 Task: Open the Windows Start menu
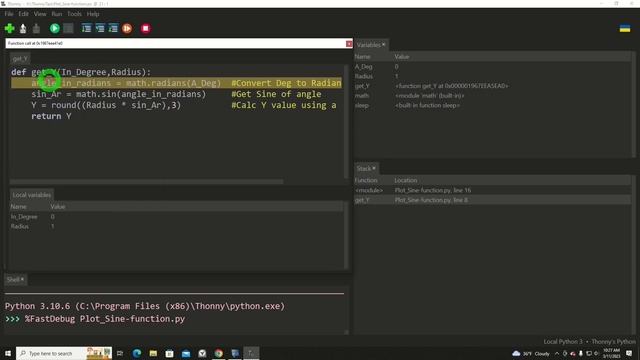pyautogui.click(x=8, y=353)
